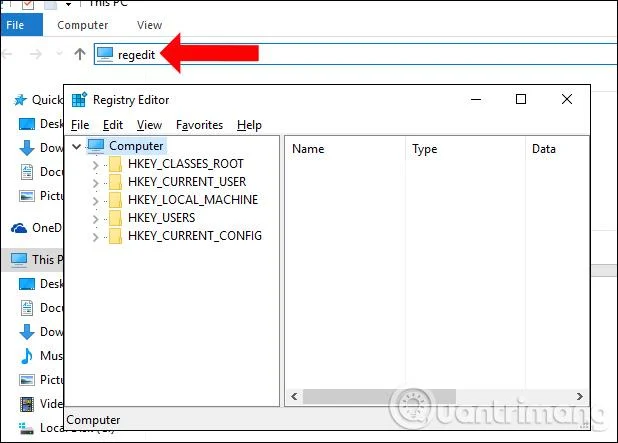Click the computer icon in the Explorer address bar
This screenshot has height=443, width=618.
(105, 54)
